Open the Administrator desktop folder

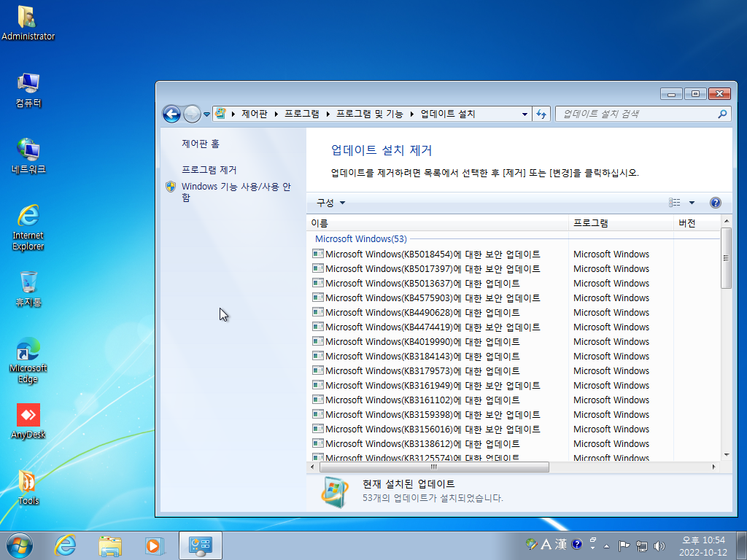pyautogui.click(x=28, y=23)
